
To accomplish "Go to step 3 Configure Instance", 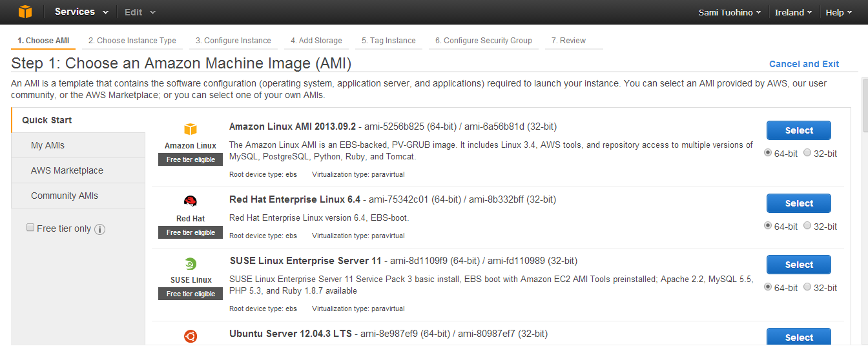I will point(234,41).
